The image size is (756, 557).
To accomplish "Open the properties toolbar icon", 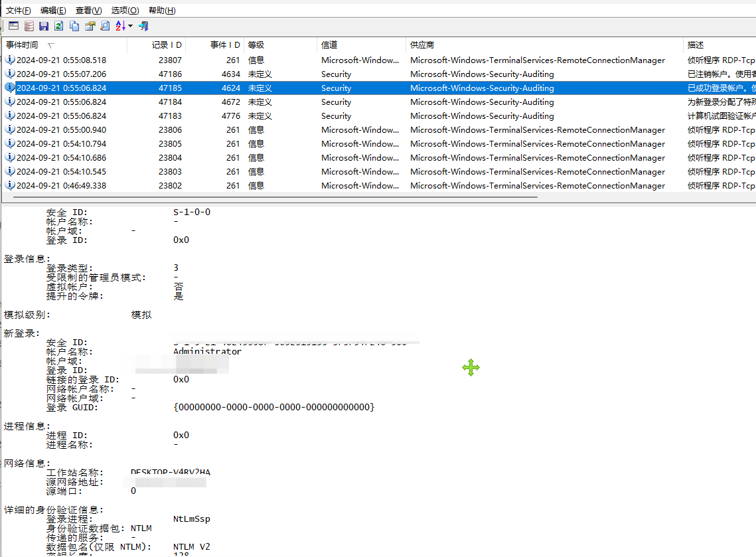I will (90, 26).
